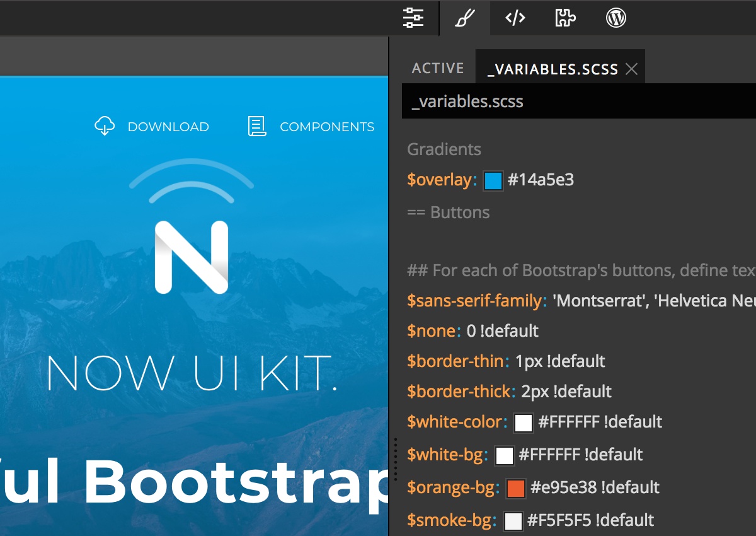Click the == Buttons section comment
756x536 pixels.
(448, 213)
